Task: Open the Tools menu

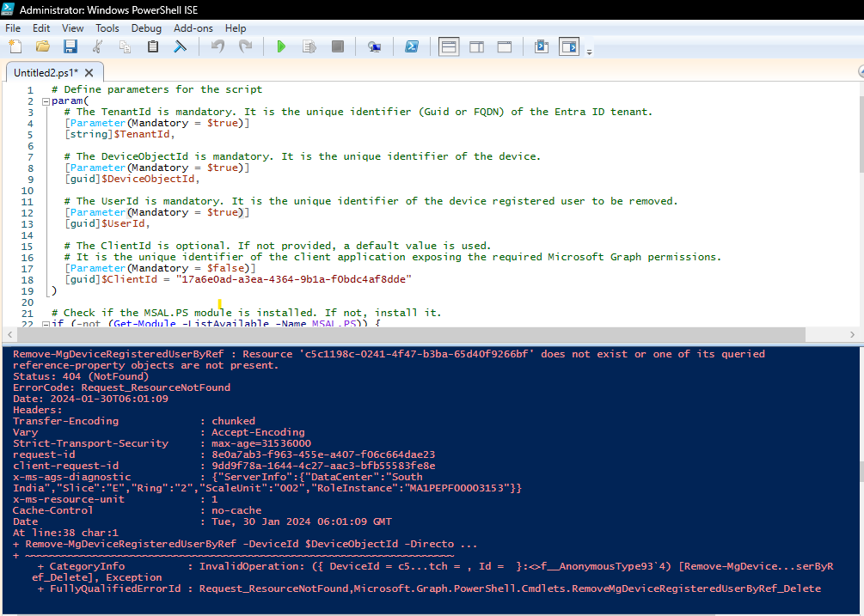Action: [x=107, y=28]
